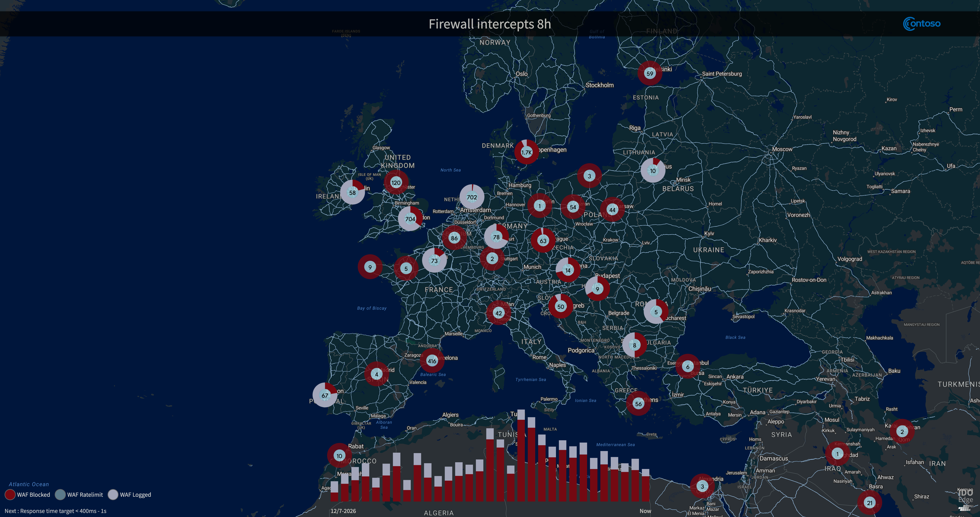
Task: Select the 78 cluster marker near Frankfurt
Action: pyautogui.click(x=497, y=237)
